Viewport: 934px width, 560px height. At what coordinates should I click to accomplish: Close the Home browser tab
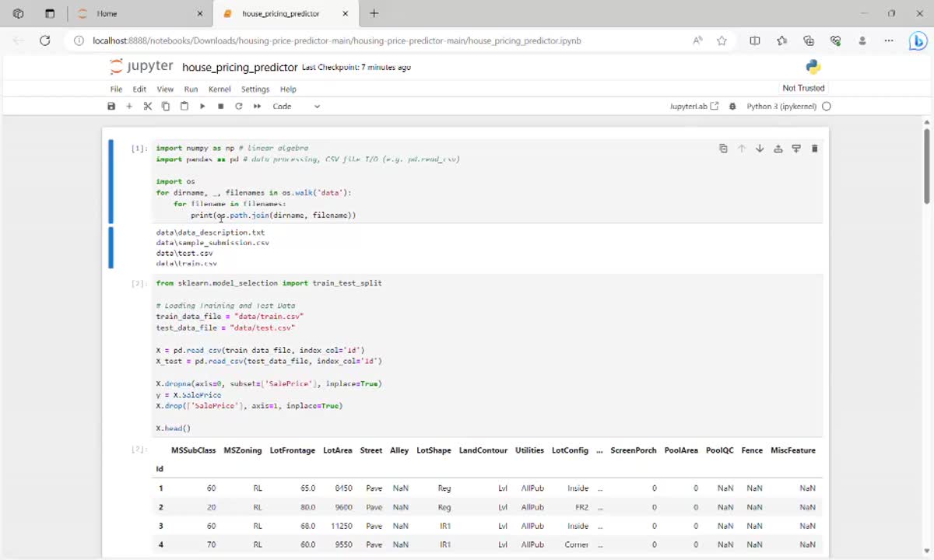click(x=200, y=13)
